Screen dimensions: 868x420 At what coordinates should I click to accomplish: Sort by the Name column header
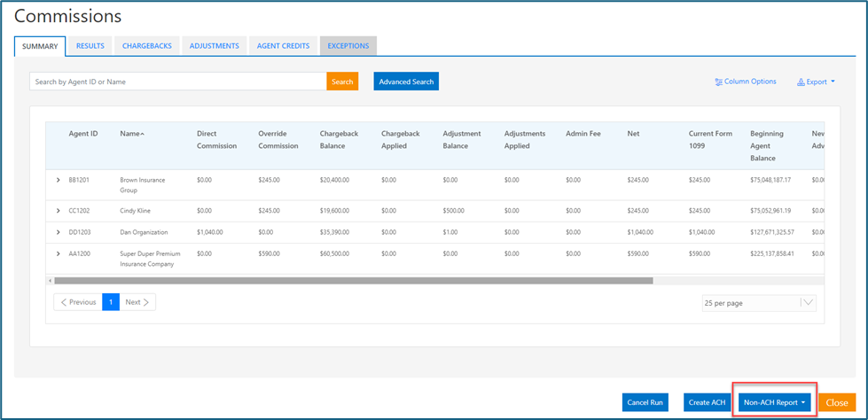pyautogui.click(x=132, y=134)
